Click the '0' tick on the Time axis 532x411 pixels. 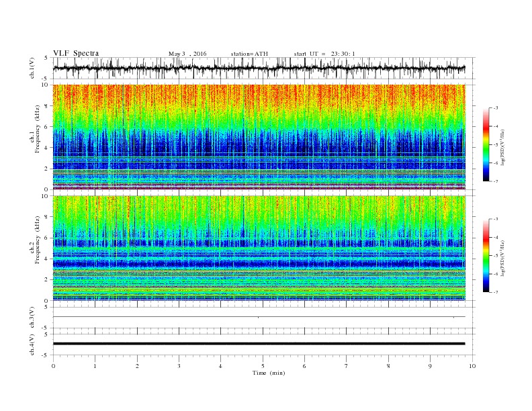[x=53, y=366]
